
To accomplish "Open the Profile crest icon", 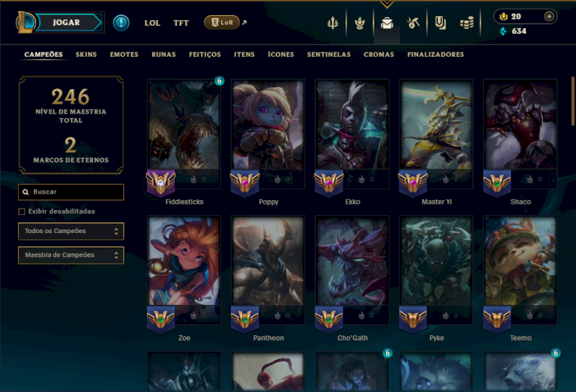I will (x=359, y=23).
